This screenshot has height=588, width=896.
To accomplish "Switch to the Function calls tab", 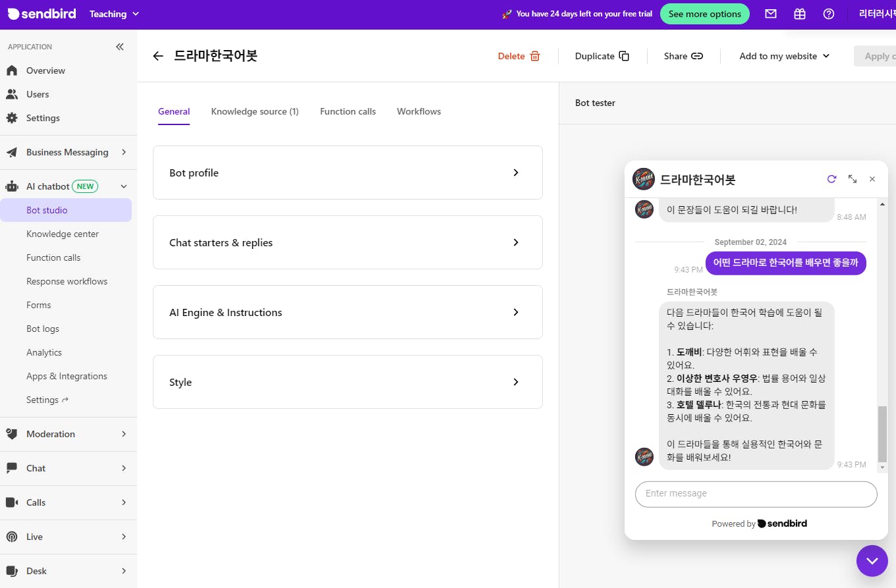I will tap(348, 111).
